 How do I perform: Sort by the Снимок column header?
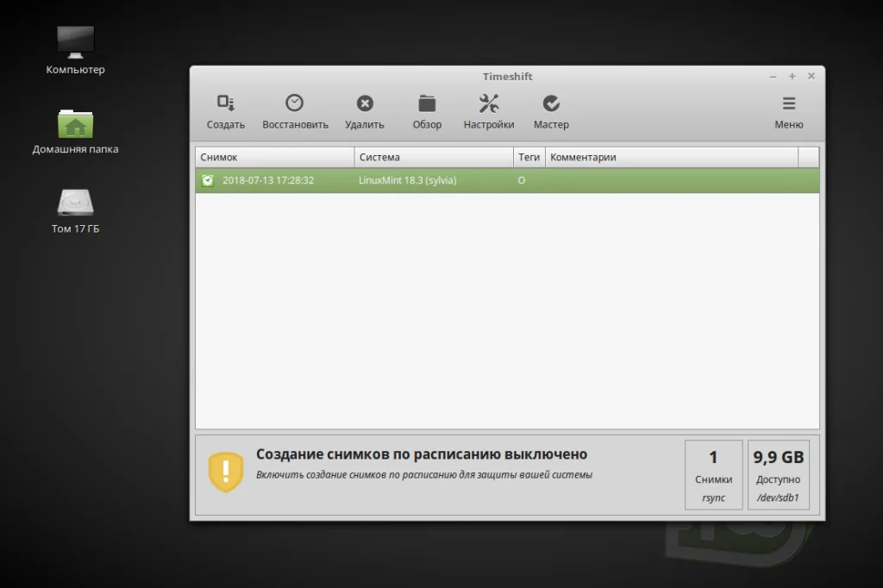click(x=275, y=157)
